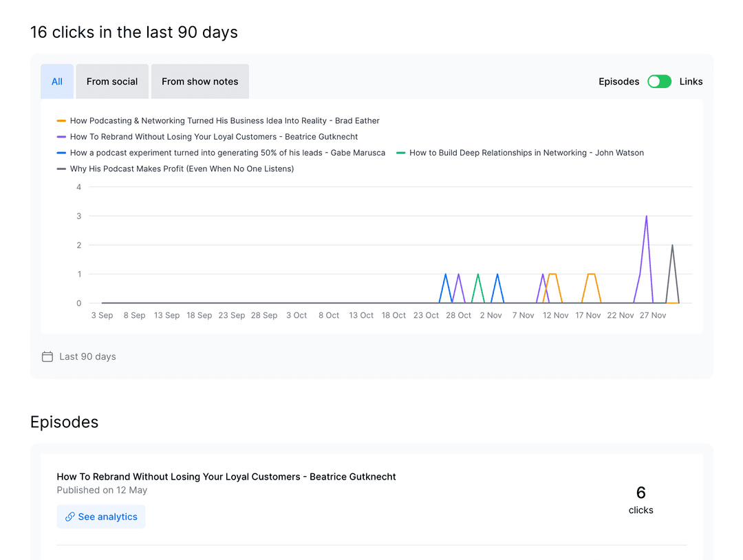Select the Links label beside the switch

(691, 81)
